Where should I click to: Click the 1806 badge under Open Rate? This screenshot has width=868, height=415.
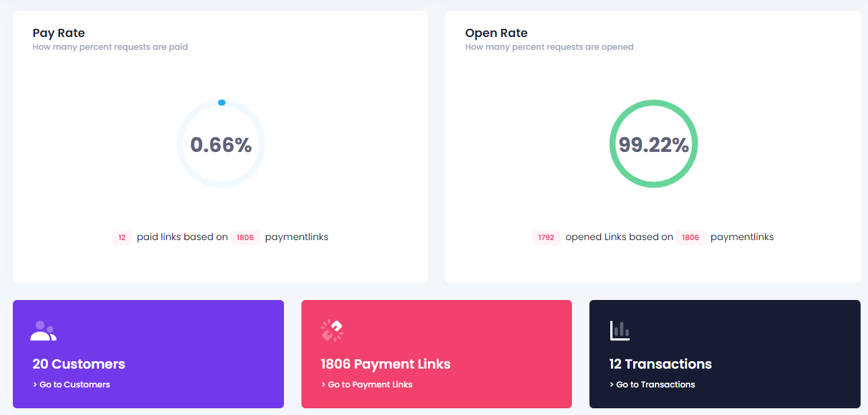[690, 237]
